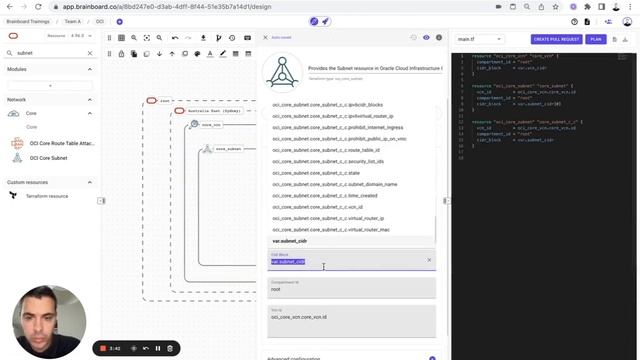Choose the subnet_domain_name suggestion
640x360 pixels.
(351, 184)
